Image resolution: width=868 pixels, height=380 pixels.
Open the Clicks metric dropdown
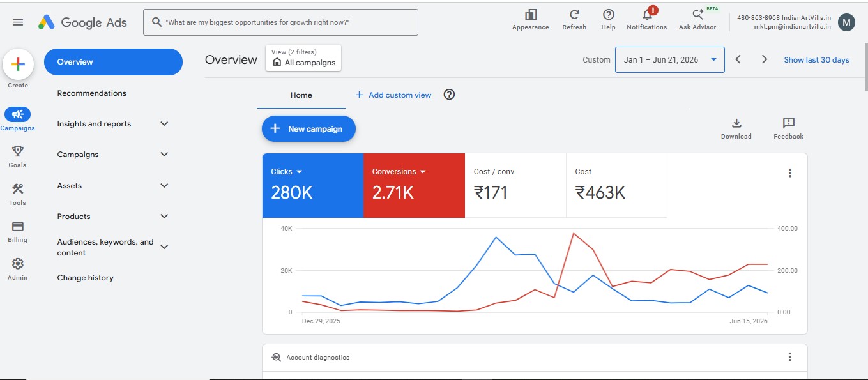(299, 172)
